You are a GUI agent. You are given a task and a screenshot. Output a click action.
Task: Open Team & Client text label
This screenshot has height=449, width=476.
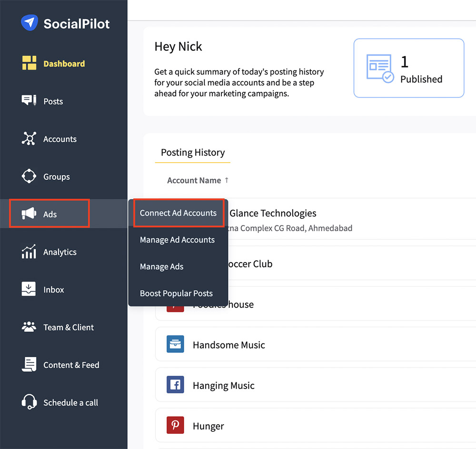69,327
